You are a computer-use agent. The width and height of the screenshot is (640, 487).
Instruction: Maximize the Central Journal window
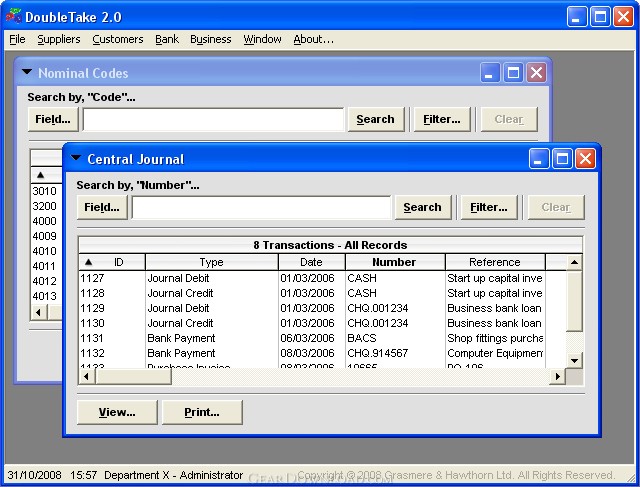click(x=562, y=158)
